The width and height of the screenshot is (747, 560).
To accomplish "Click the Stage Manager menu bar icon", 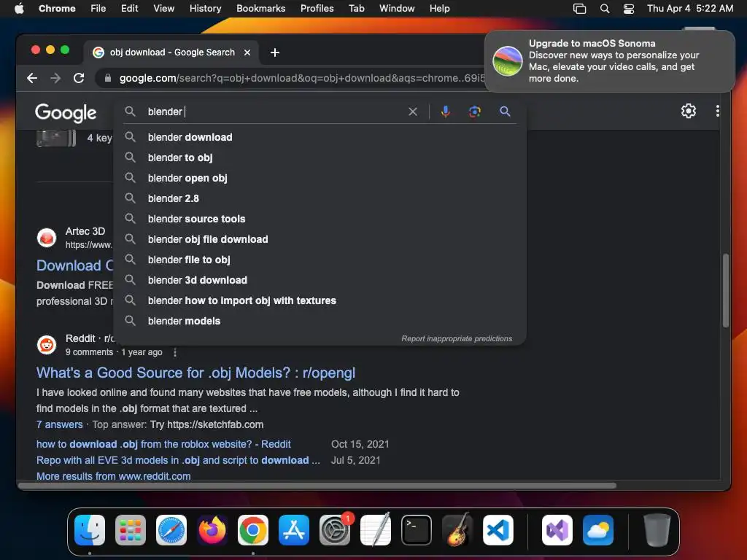I will [x=579, y=9].
